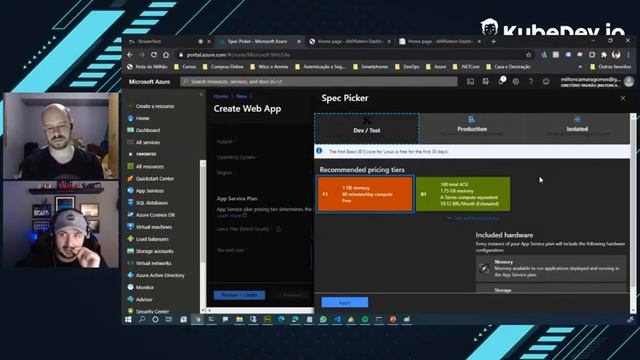Viewport: 640px width, 360px height.
Task: Open DevOps bookmarks folder
Action: click(407, 67)
